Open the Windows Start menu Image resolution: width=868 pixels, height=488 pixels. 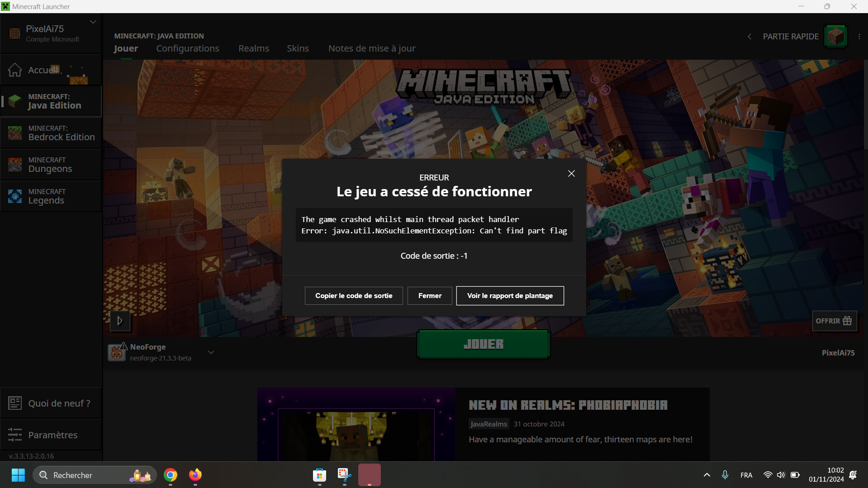(18, 475)
